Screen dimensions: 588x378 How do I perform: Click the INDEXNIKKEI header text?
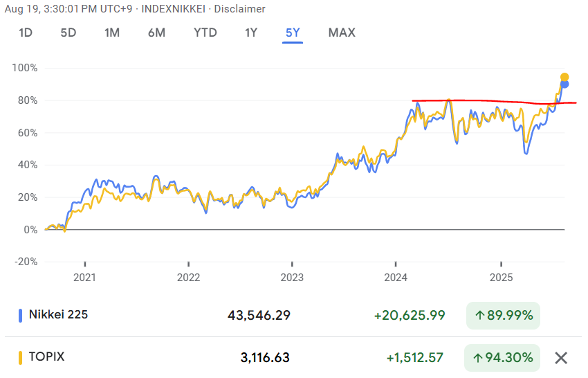click(173, 8)
